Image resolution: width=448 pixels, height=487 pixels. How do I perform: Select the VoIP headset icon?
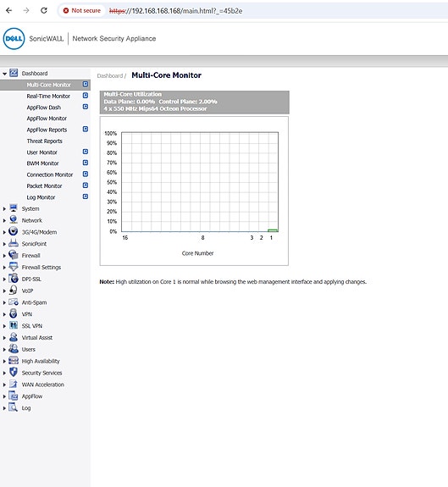coord(13,291)
